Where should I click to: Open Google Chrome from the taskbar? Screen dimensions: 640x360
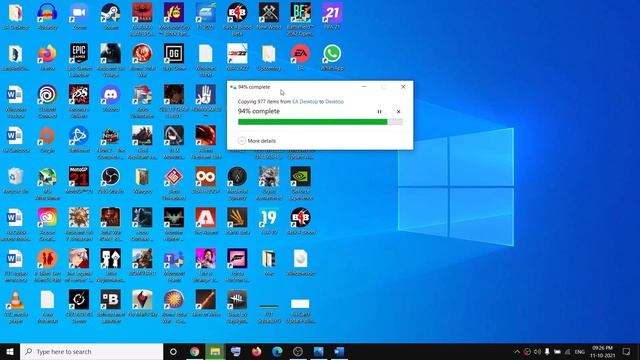point(194,351)
